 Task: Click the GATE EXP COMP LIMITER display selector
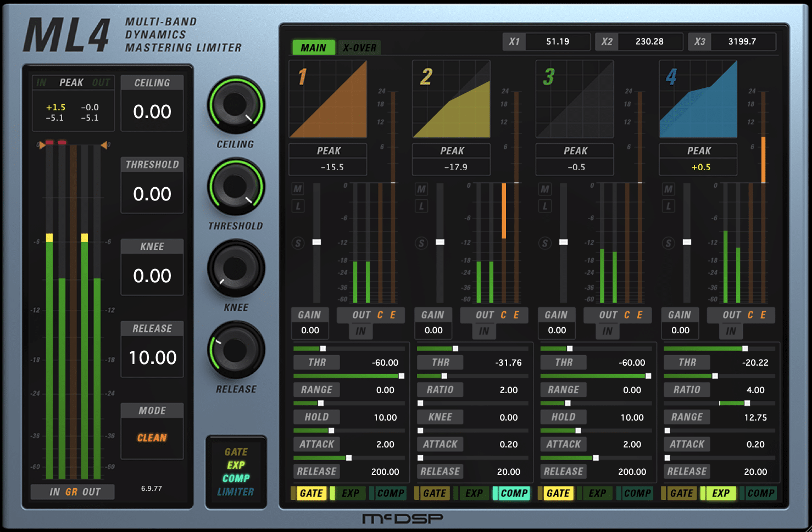[236, 472]
